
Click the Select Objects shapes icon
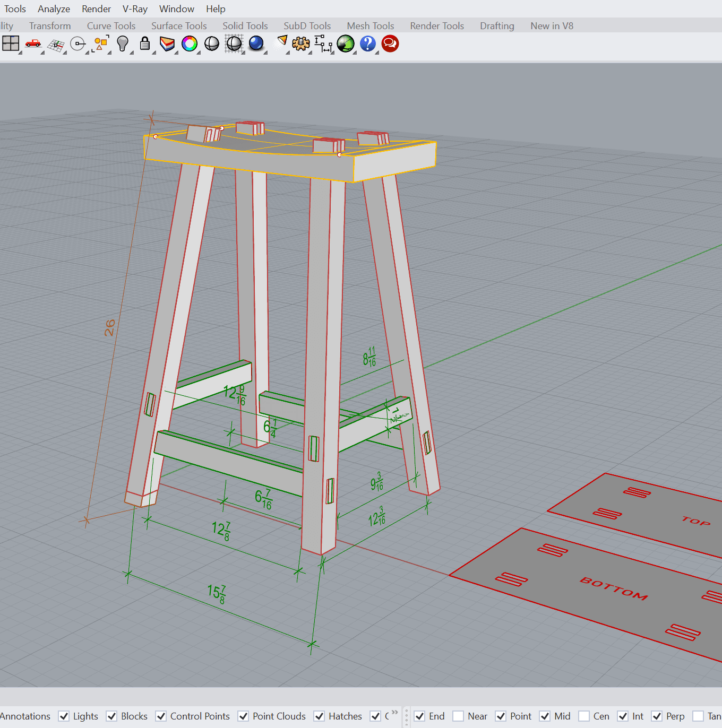100,44
